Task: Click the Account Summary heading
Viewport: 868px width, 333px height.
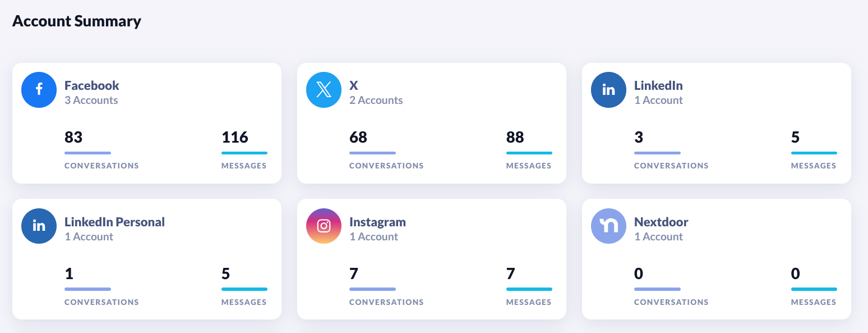Action: click(x=77, y=21)
